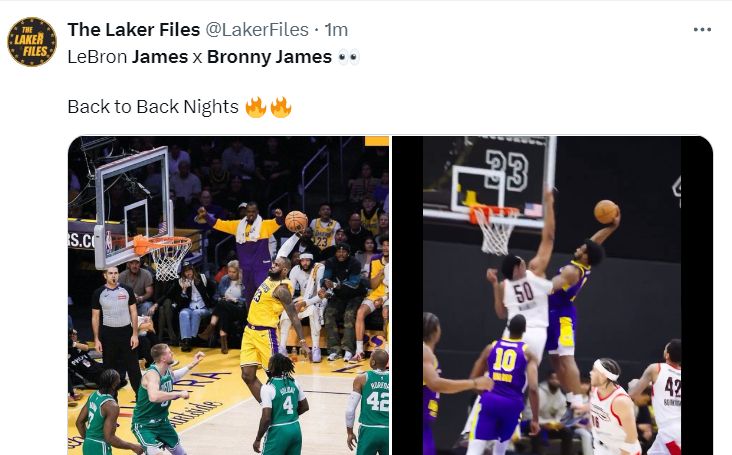Open the left Lakers versus Celtics photo

228,295
